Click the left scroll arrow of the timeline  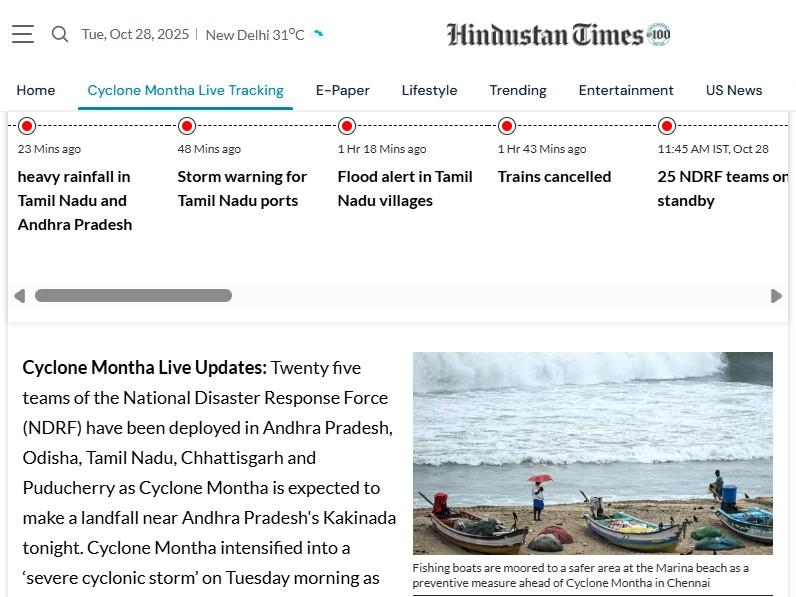point(19,296)
